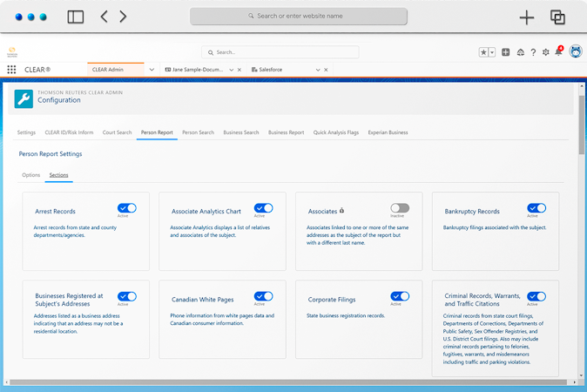
Task: Open the notifications bell
Action: point(558,51)
